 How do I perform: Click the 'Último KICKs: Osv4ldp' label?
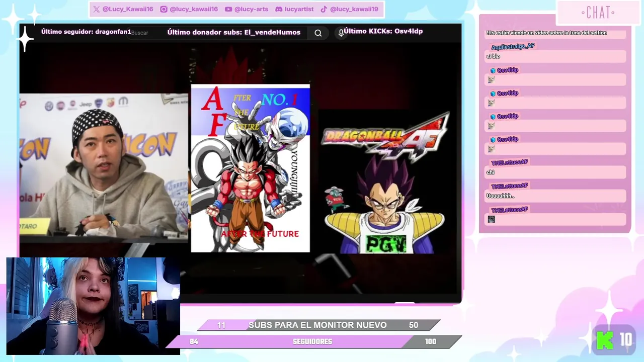383,31
